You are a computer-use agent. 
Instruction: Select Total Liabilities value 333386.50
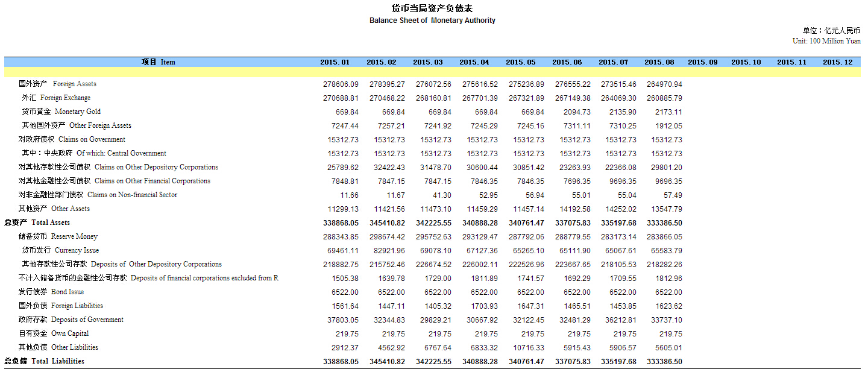tap(664, 362)
